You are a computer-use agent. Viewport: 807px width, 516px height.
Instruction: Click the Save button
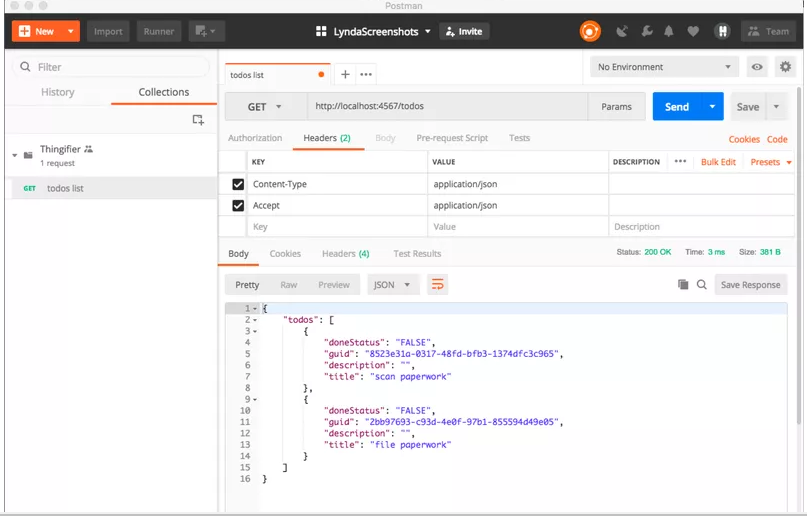pos(748,106)
